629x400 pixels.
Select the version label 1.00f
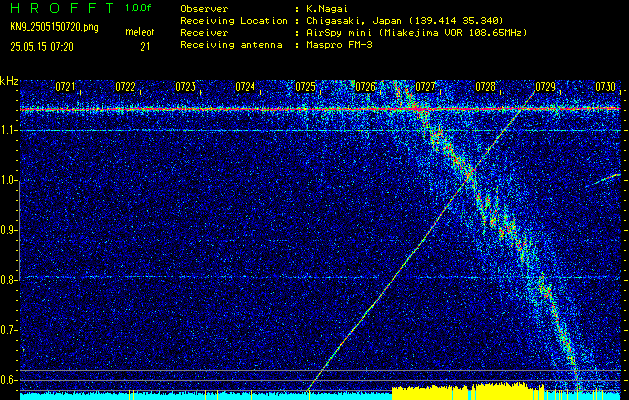tap(138, 8)
